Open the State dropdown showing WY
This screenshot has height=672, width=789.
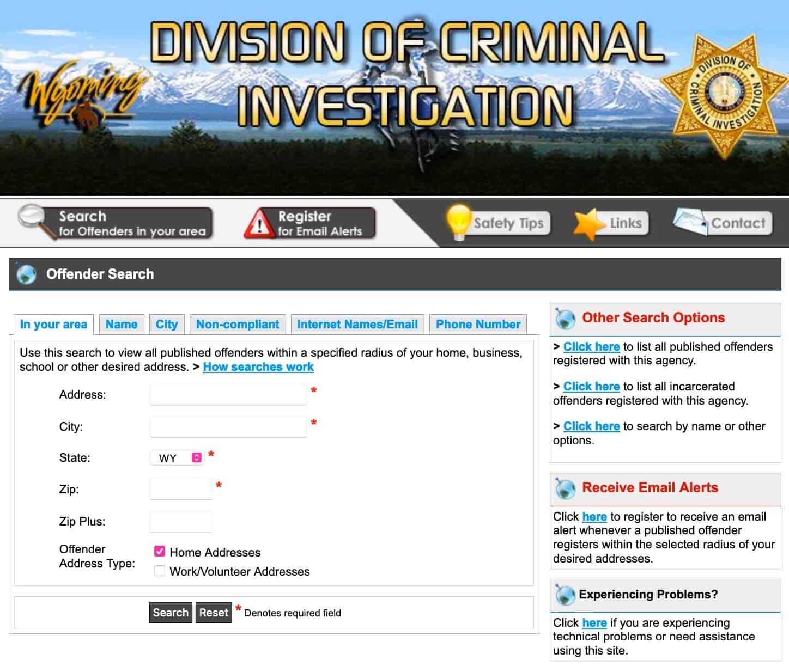pos(177,458)
